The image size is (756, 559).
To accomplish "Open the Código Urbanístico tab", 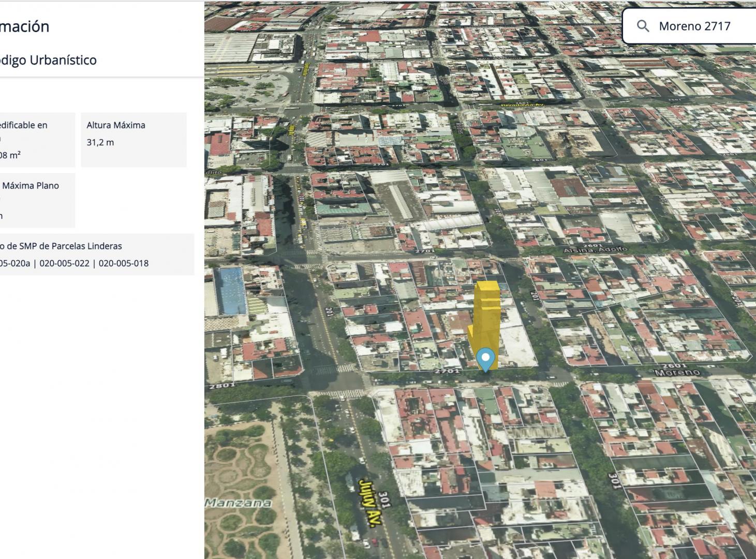I will point(48,60).
